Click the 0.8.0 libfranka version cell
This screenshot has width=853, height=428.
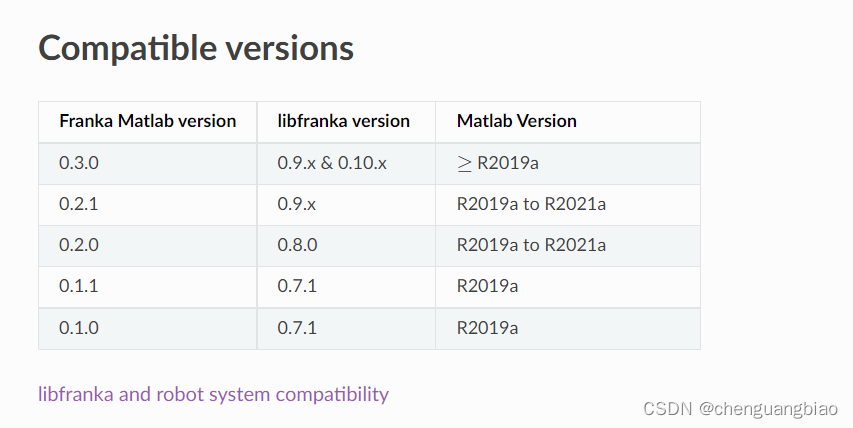pyautogui.click(x=298, y=245)
